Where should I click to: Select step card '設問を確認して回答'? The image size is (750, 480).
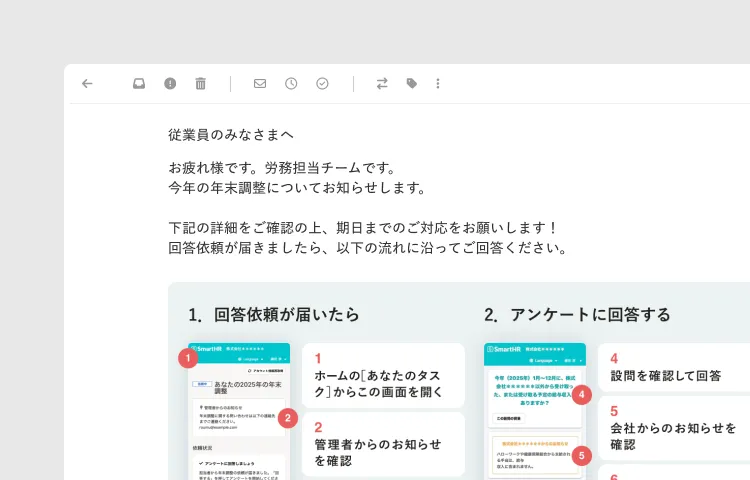(x=674, y=367)
